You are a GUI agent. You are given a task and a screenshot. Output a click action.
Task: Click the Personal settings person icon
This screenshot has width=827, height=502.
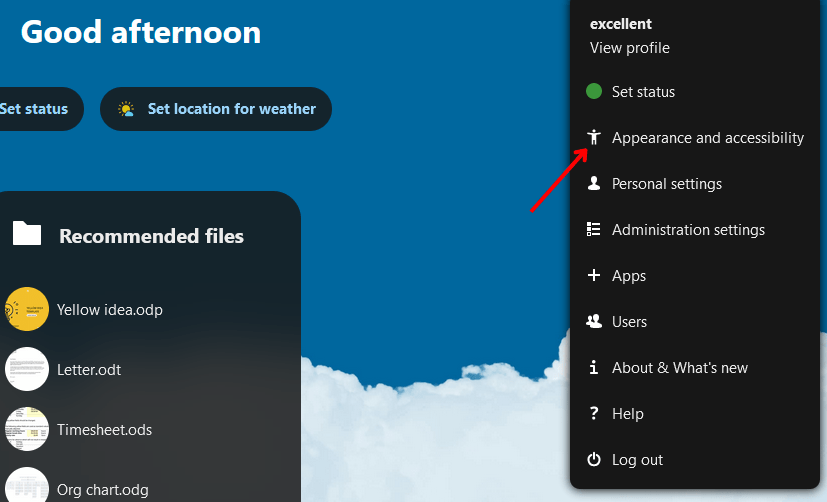tap(594, 184)
